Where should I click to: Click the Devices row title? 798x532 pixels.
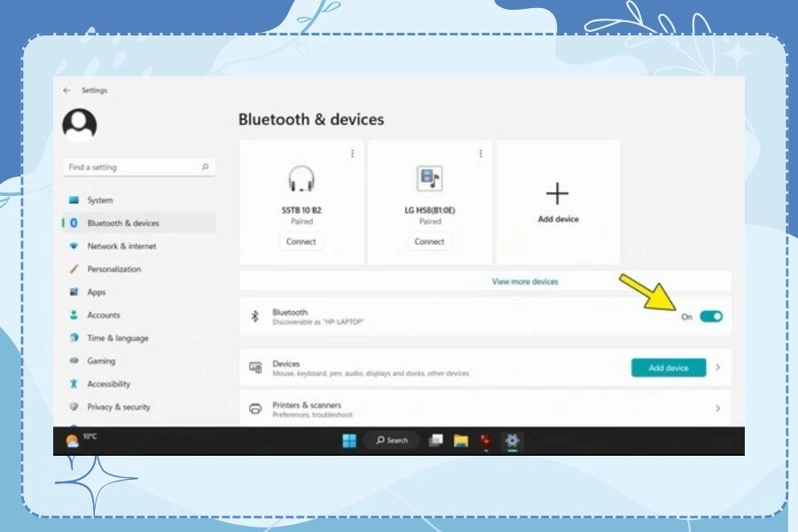coord(286,364)
